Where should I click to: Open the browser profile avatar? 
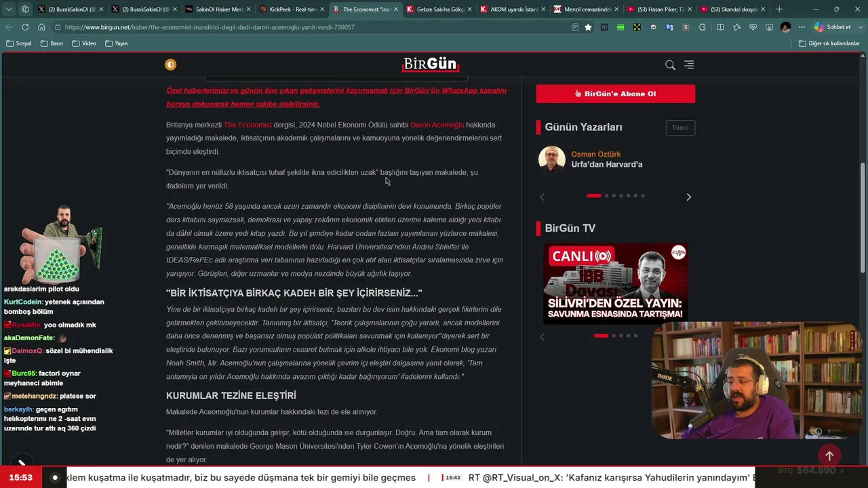coord(785,27)
